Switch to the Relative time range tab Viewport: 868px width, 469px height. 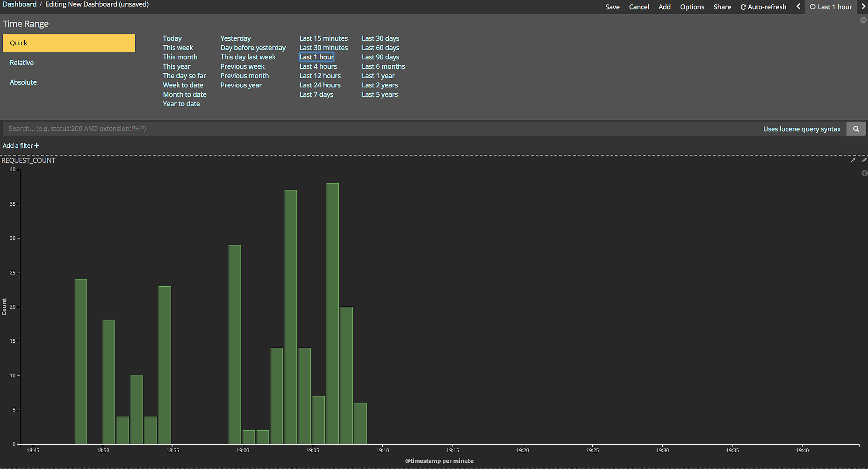click(x=22, y=63)
